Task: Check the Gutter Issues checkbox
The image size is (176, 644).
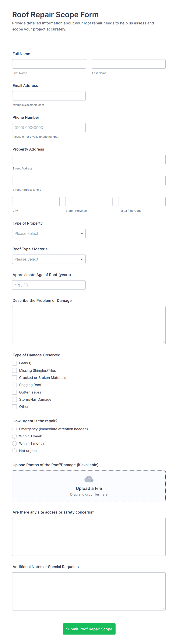Action: [x=15, y=392]
